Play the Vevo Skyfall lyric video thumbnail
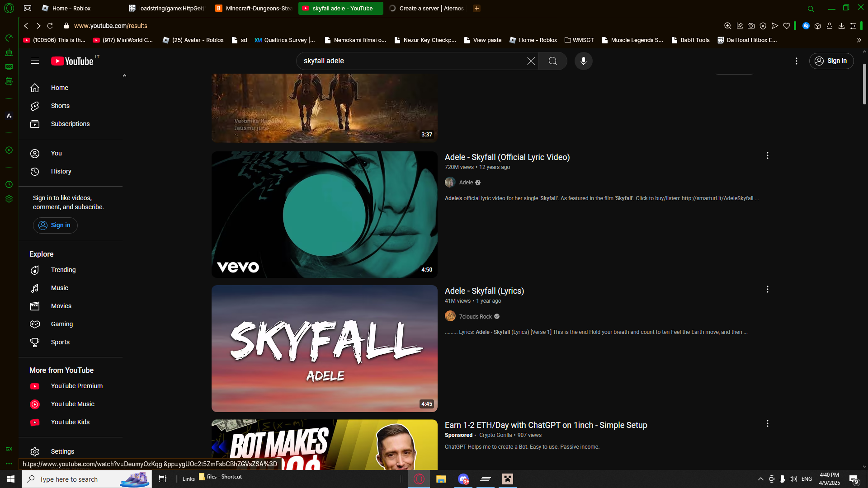 click(x=324, y=215)
